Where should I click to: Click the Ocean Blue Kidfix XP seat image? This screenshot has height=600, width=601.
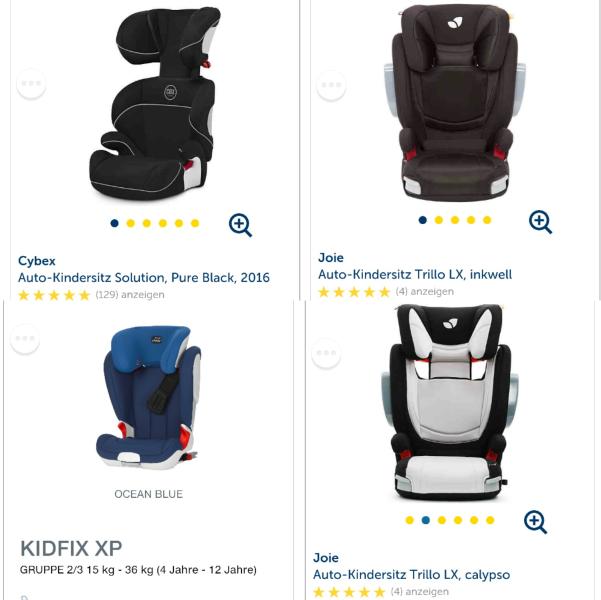tap(149, 397)
